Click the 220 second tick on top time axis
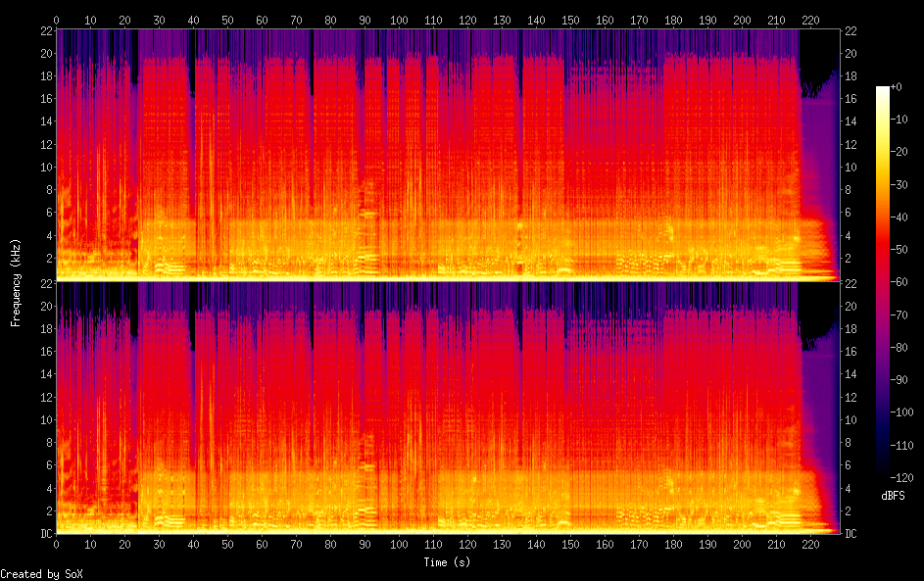 pyautogui.click(x=810, y=20)
